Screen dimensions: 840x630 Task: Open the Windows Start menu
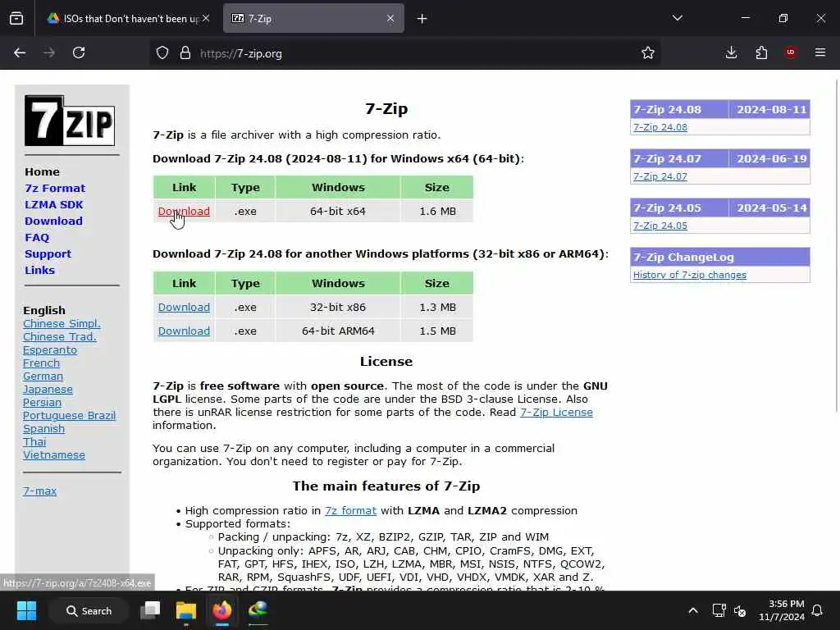coord(26,610)
